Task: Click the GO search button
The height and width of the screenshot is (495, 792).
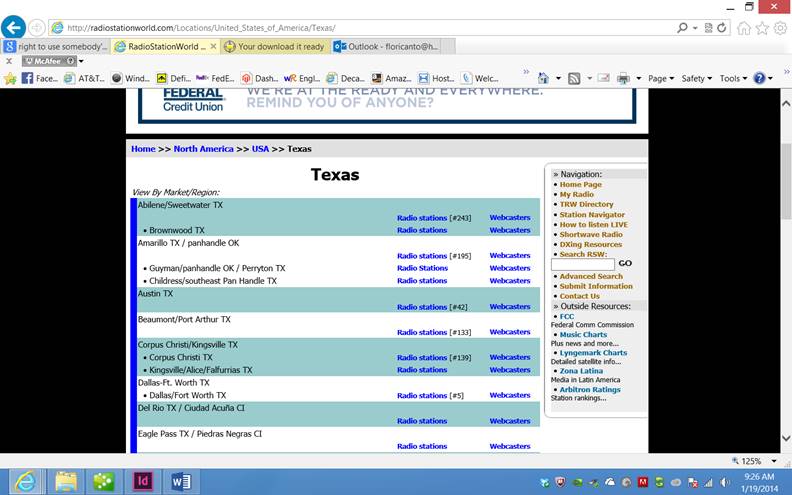Action: pos(625,264)
